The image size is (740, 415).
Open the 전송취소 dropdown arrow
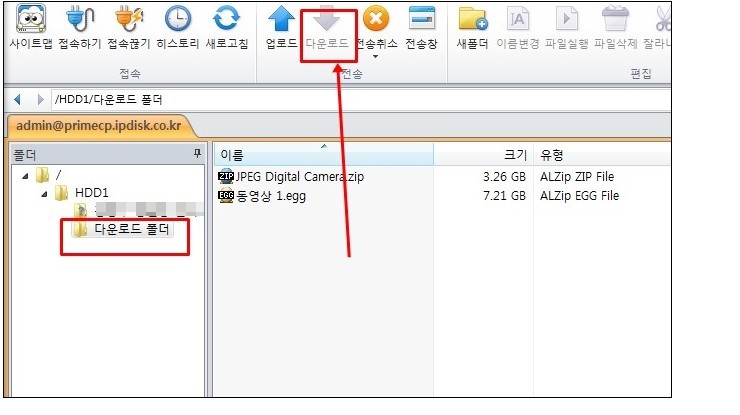pyautogui.click(x=375, y=57)
